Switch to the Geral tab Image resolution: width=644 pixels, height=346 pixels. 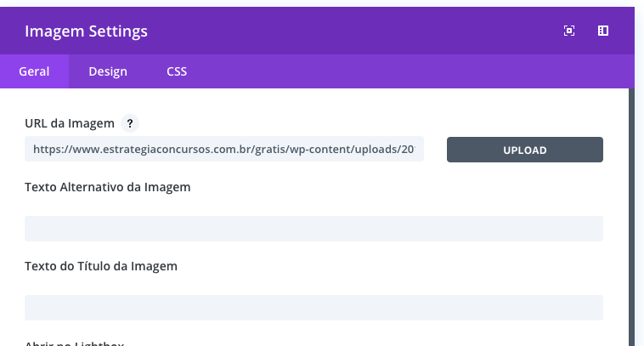coord(34,71)
